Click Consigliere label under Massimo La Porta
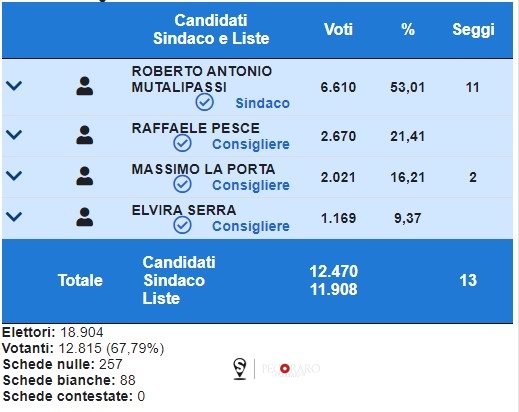The image size is (519, 412). click(x=251, y=185)
